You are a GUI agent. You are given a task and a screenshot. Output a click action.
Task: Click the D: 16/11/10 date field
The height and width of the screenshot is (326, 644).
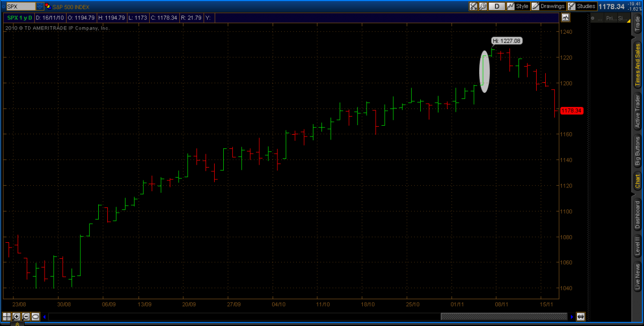(50, 18)
